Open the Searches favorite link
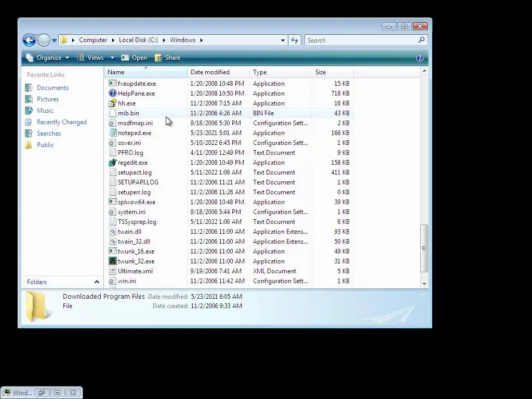This screenshot has width=532, height=399. click(x=48, y=134)
